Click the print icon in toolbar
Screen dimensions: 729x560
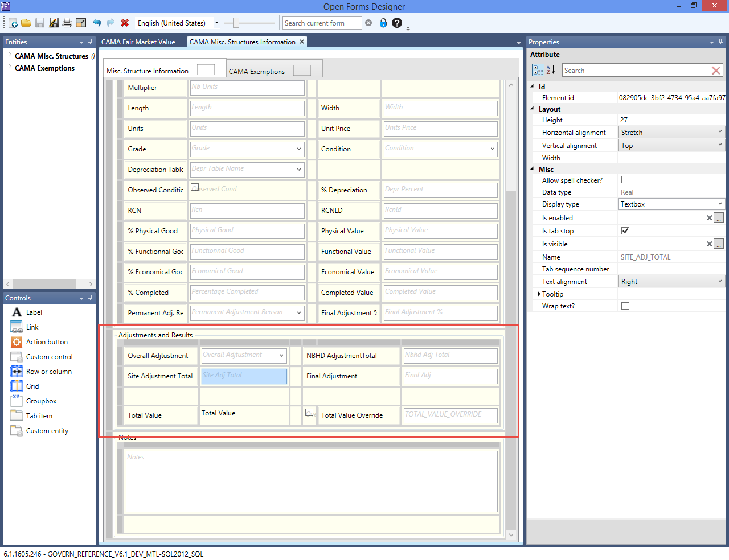67,23
